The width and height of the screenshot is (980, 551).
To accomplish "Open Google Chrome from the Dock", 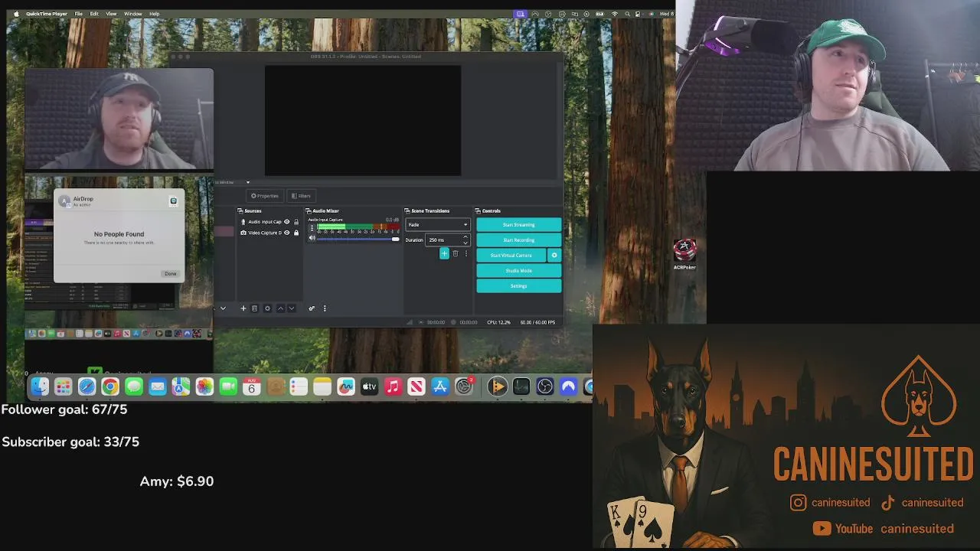I will click(x=110, y=387).
